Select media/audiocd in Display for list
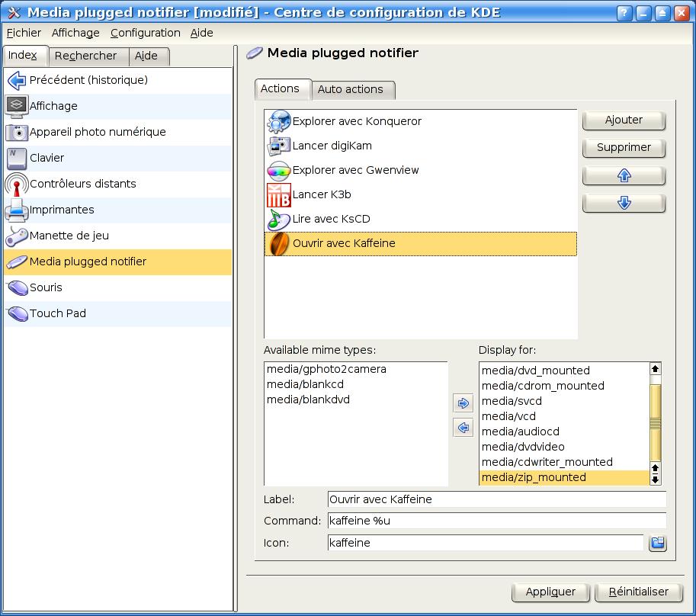Screen dimensions: 696x616 click(x=520, y=432)
